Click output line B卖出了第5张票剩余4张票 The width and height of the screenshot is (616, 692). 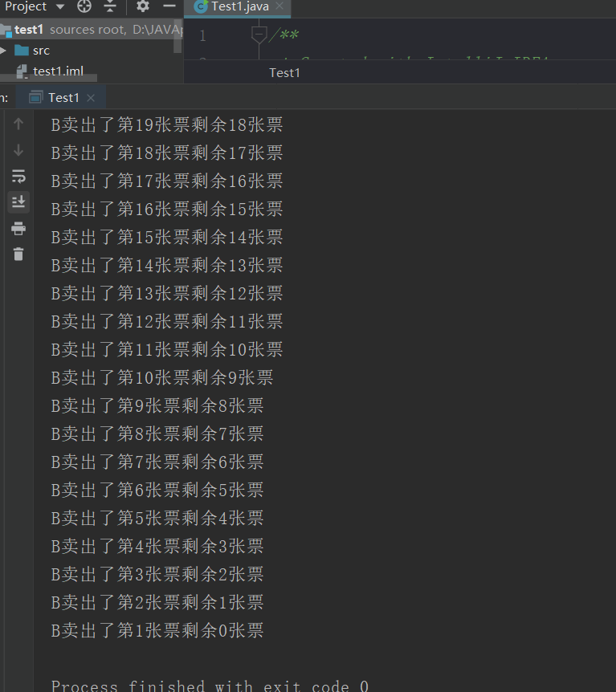click(157, 518)
